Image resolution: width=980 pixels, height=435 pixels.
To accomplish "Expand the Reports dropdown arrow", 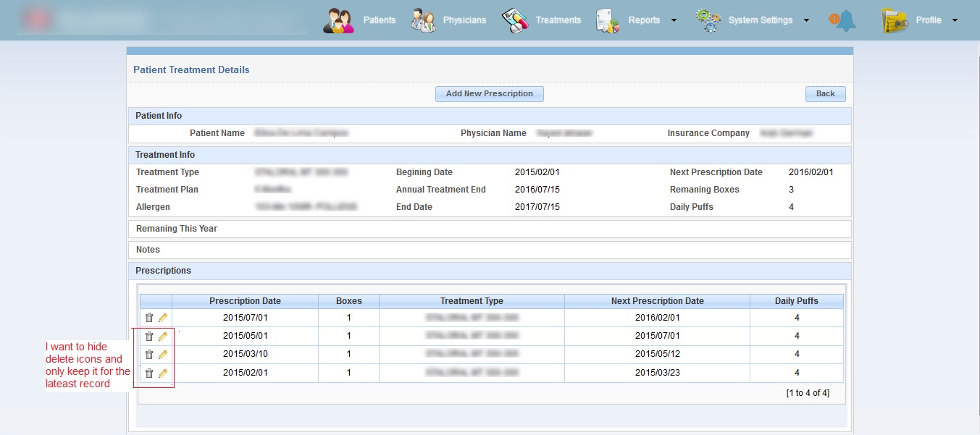I will [x=674, y=20].
